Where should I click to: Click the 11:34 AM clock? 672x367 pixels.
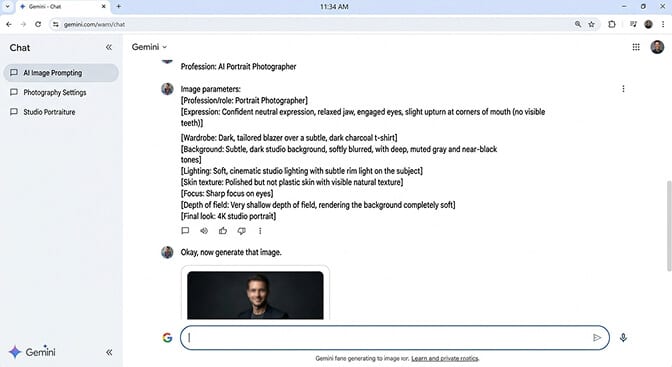(x=334, y=6)
